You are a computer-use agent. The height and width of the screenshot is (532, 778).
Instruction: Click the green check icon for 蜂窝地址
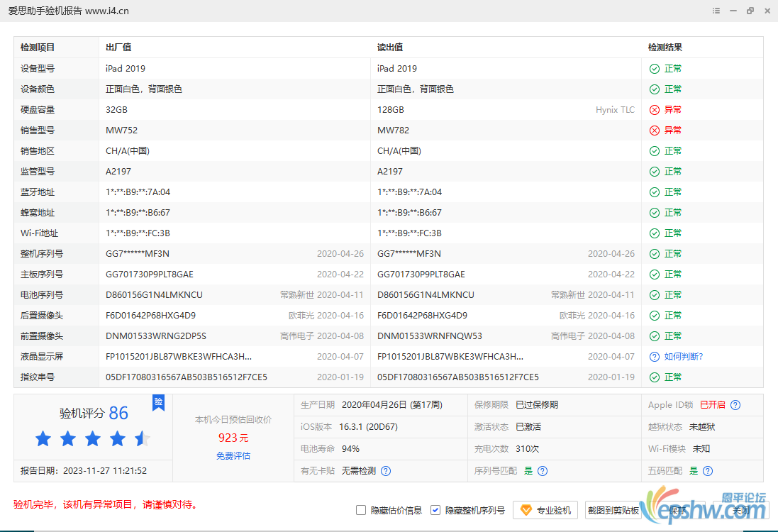(x=655, y=213)
